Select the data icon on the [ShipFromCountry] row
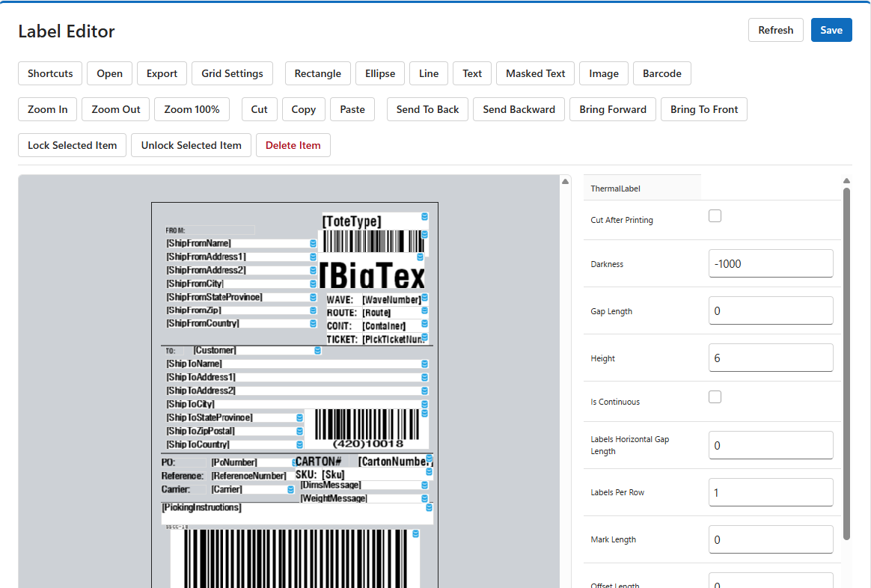Image resolution: width=871 pixels, height=588 pixels. click(314, 324)
